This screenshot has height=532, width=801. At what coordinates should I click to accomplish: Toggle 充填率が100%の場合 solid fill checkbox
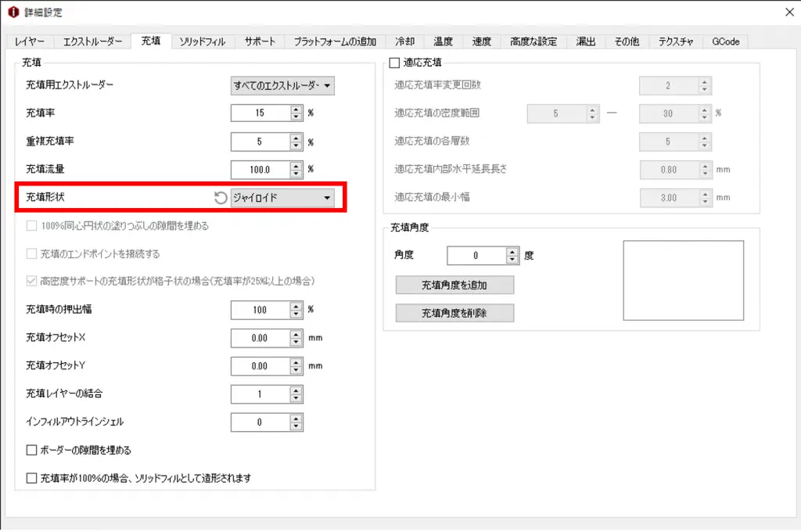tap(32, 477)
